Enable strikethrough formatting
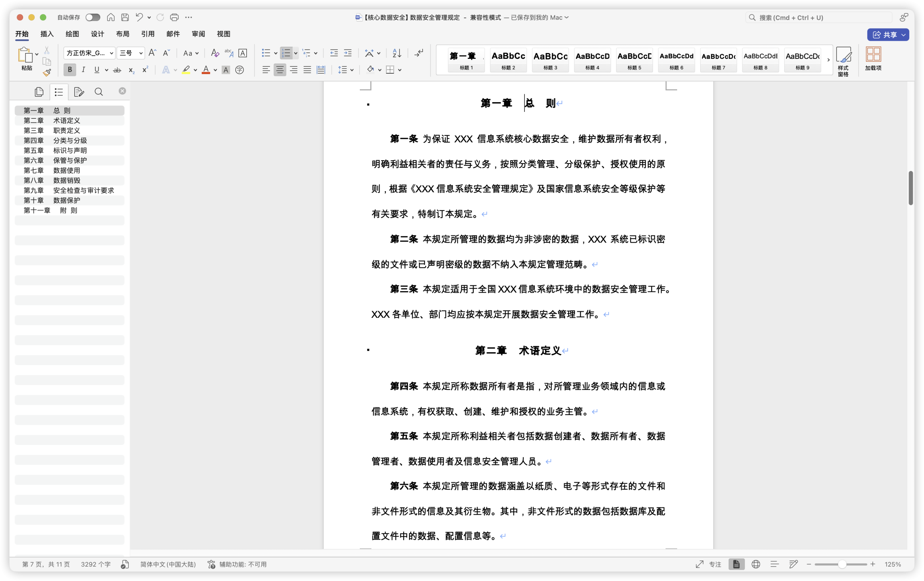 coord(117,69)
